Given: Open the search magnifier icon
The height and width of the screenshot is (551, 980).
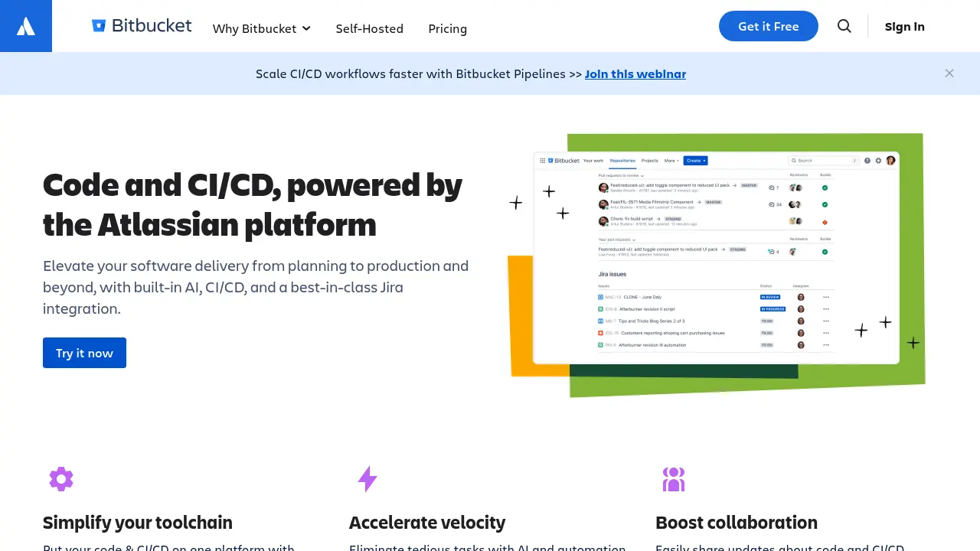Looking at the screenshot, I should tap(844, 26).
